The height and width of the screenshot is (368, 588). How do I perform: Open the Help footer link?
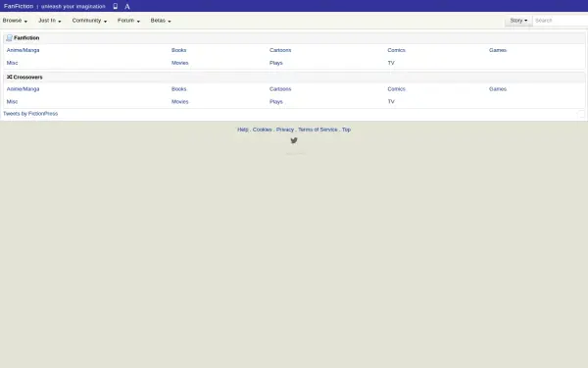tap(243, 130)
